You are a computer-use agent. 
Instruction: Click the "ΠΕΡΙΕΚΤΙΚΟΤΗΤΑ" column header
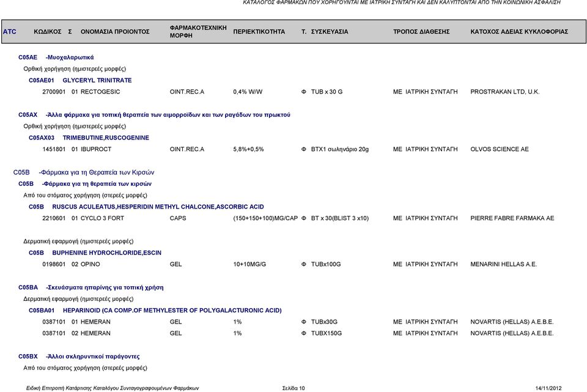click(x=259, y=31)
